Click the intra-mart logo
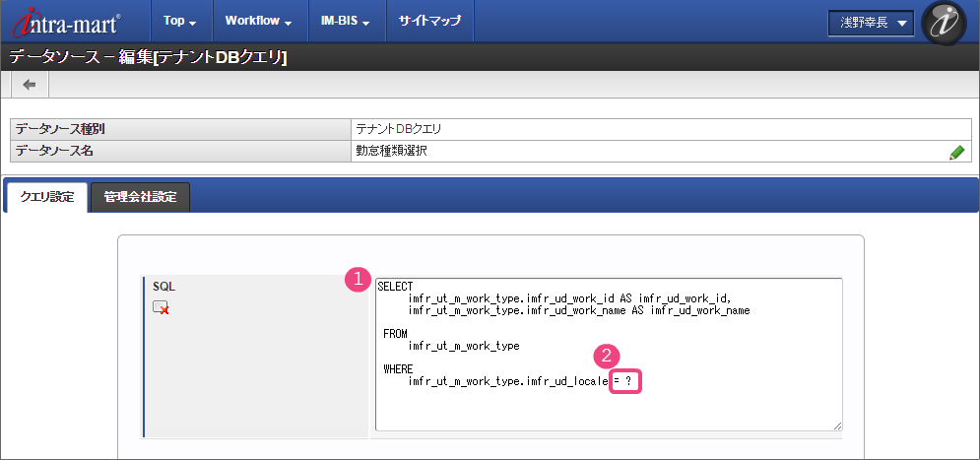Viewport: 980px width, 460px height. [x=66, y=22]
